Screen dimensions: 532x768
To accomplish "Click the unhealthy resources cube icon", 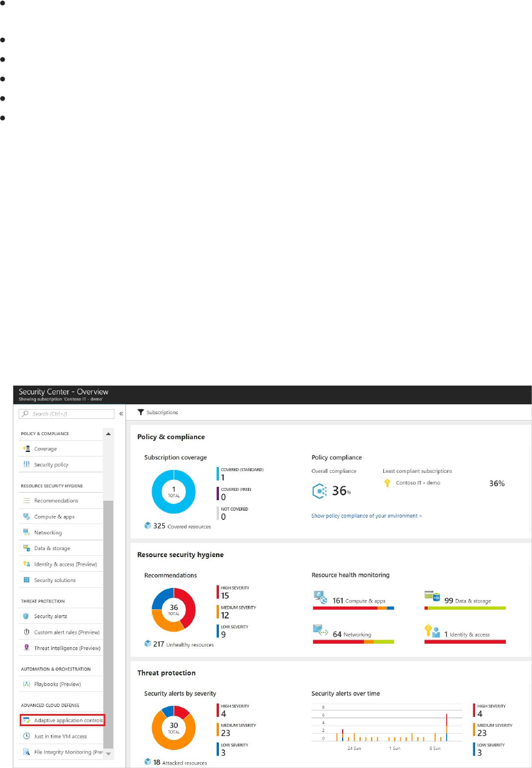I will (x=148, y=644).
